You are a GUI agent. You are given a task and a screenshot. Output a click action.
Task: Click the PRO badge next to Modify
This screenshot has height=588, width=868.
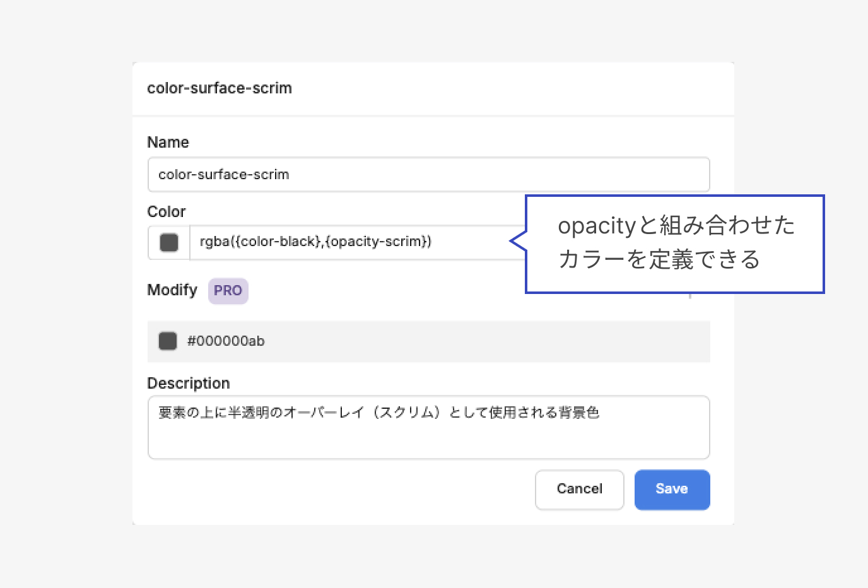(228, 291)
